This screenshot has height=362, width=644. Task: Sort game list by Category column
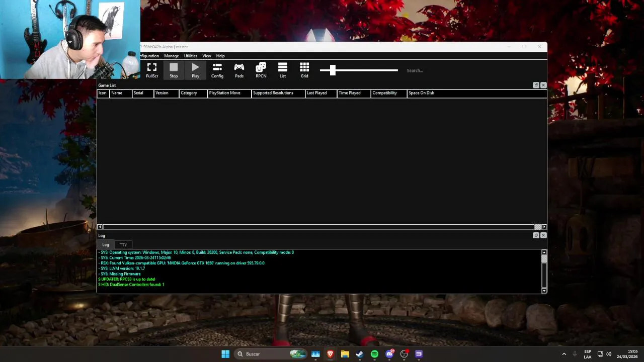click(x=193, y=93)
